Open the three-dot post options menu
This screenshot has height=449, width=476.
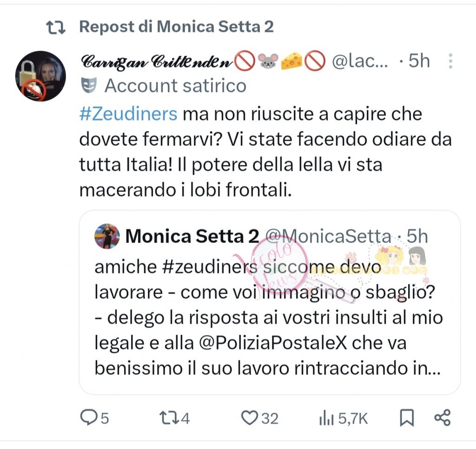pos(450,61)
